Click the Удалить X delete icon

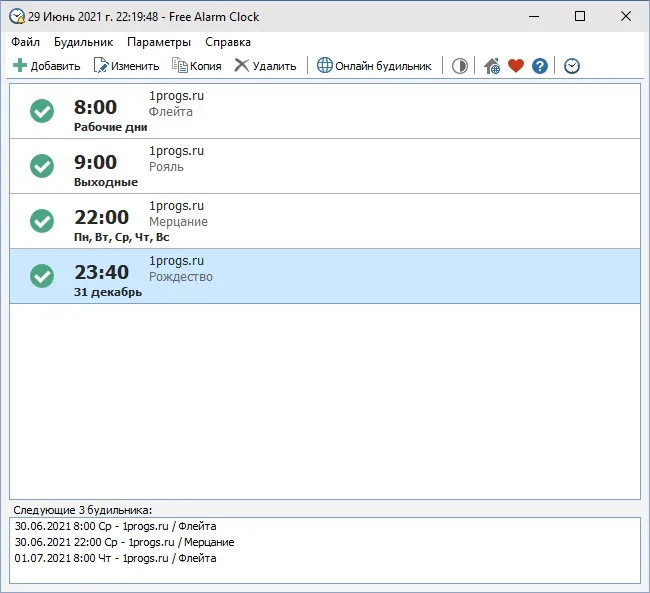[242, 66]
